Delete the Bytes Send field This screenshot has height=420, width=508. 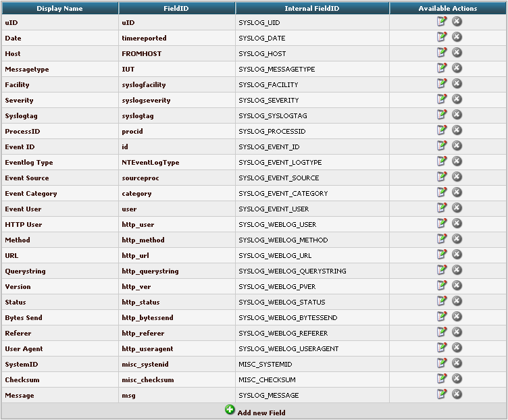click(x=457, y=317)
